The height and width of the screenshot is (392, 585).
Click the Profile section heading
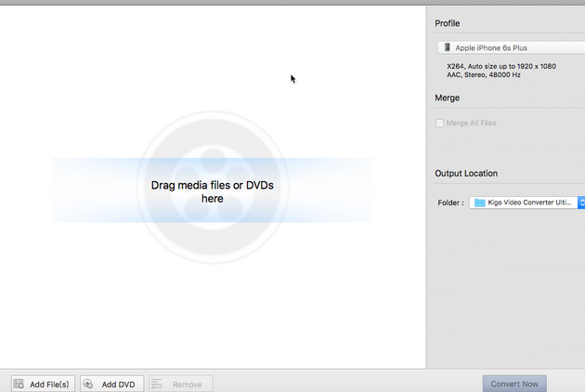click(447, 23)
